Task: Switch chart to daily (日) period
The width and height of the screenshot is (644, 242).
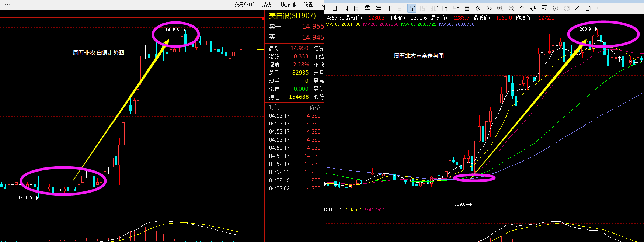Action: (x=334, y=8)
